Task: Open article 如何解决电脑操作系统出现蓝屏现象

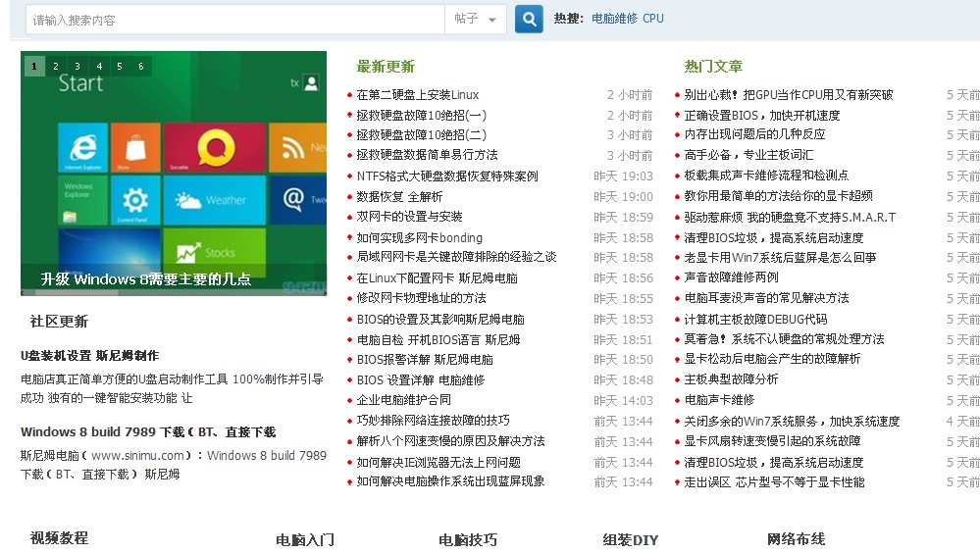Action: tap(450, 481)
